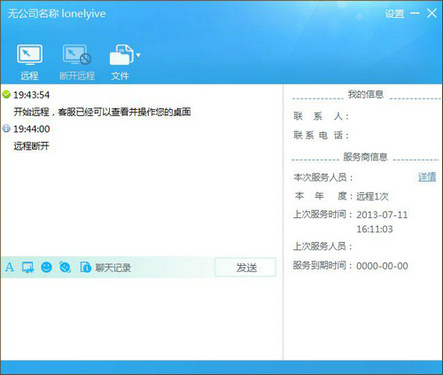Click the 联系电话 label
Image resolution: width=443 pixels, height=375 pixels.
pos(321,135)
